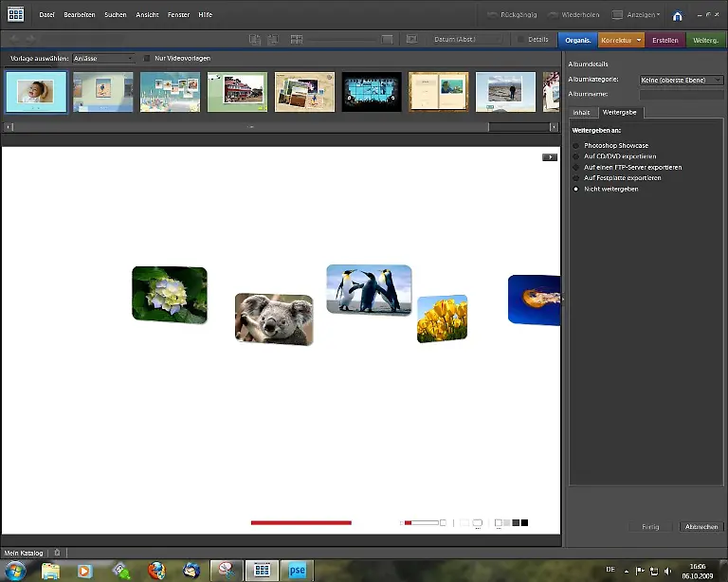Expand the Albumkategorie dropdown
The height and width of the screenshot is (582, 728).
click(x=681, y=81)
